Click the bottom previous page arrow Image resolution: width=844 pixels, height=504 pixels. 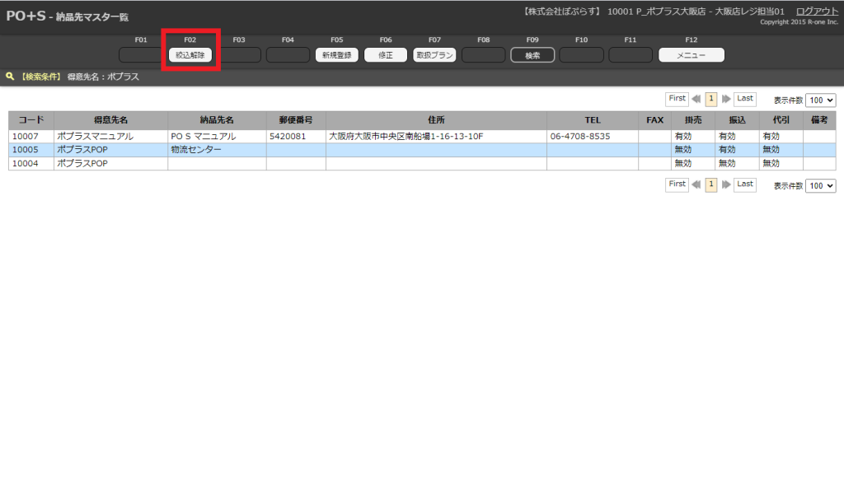click(x=696, y=185)
